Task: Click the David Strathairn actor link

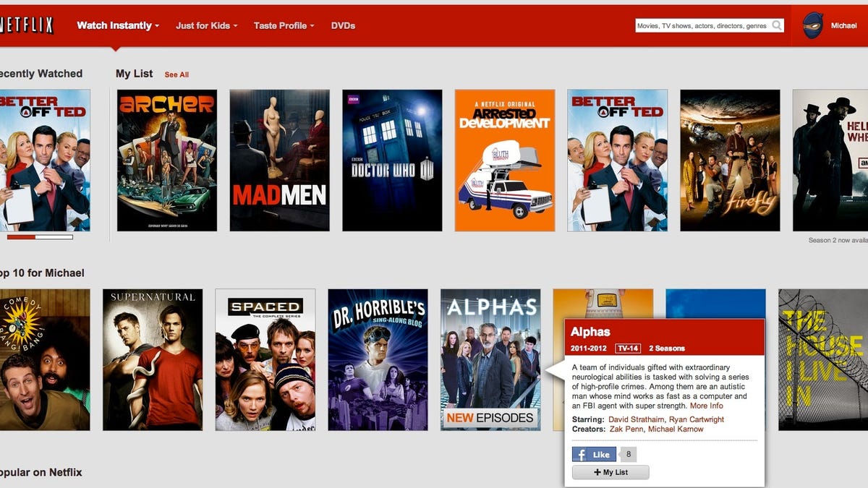Action: click(637, 419)
